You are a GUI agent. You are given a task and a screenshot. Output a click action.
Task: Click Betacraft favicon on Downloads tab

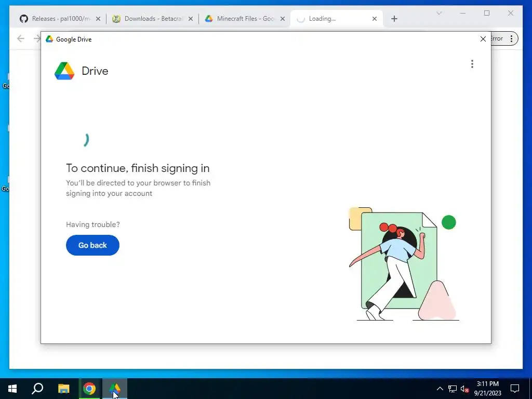click(116, 19)
